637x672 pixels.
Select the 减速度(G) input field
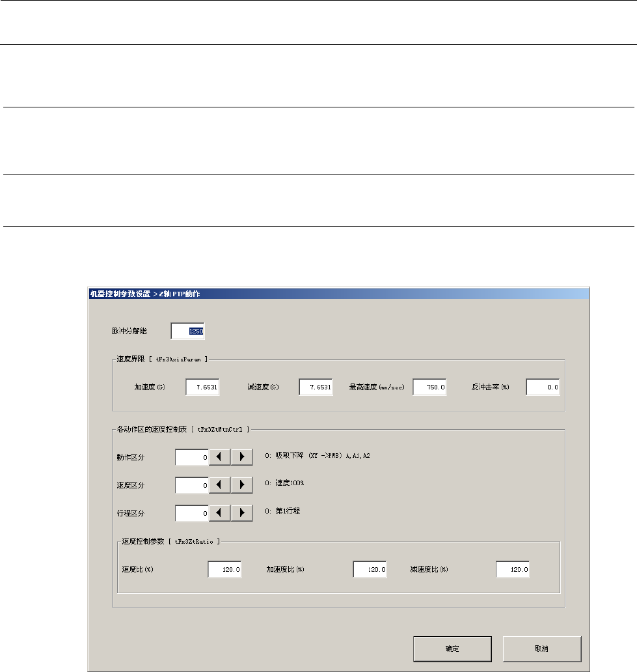coord(316,387)
